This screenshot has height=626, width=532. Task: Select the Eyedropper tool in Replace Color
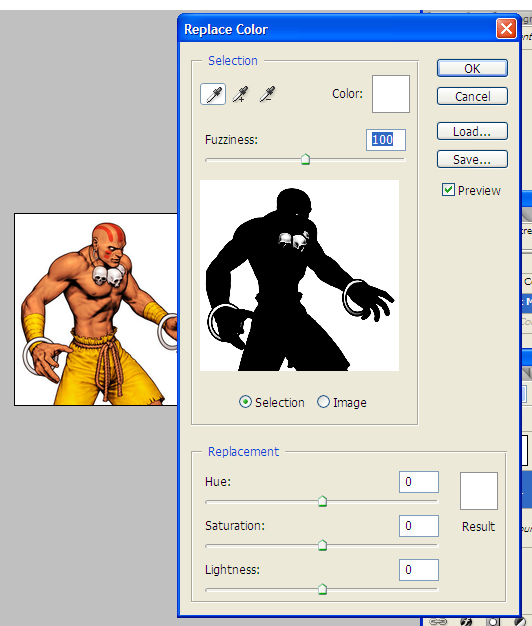pyautogui.click(x=213, y=94)
